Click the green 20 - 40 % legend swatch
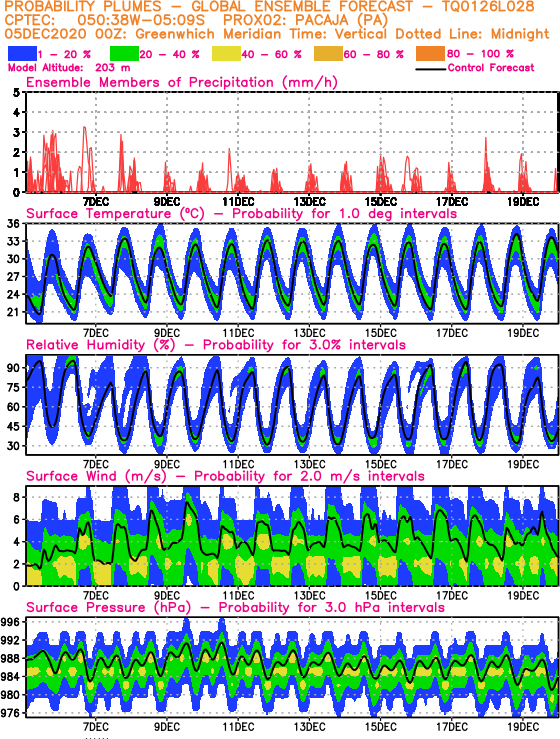560x739 pixels. click(x=124, y=54)
